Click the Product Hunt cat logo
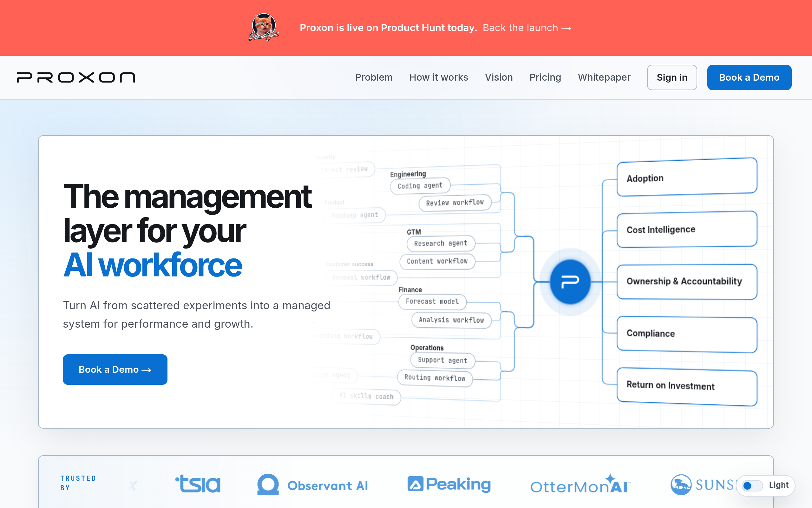This screenshot has width=812, height=508. point(264,27)
